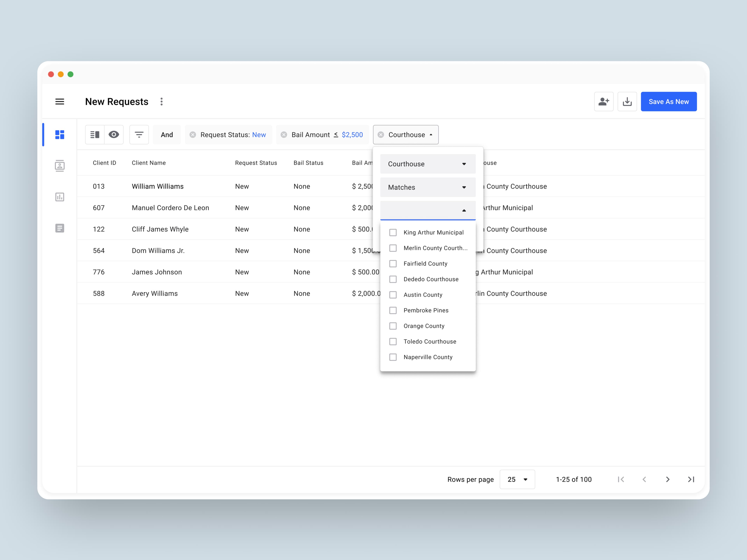Toggle the And filter logic button
747x560 pixels.
[x=167, y=134]
